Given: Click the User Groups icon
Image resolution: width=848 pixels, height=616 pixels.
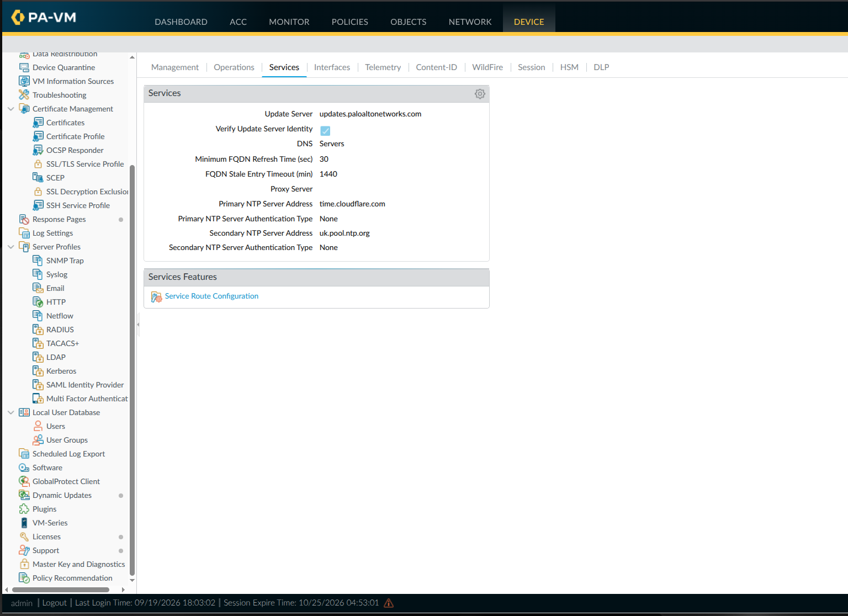Looking at the screenshot, I should (x=38, y=440).
